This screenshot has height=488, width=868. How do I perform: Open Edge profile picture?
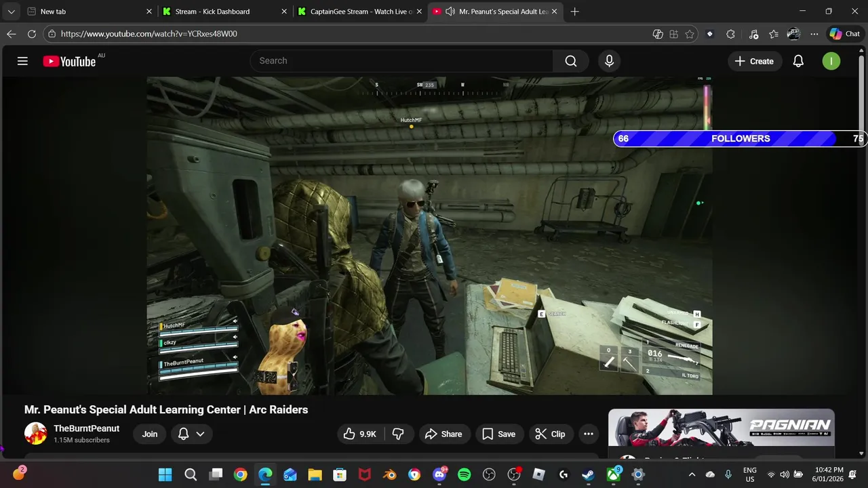[794, 34]
